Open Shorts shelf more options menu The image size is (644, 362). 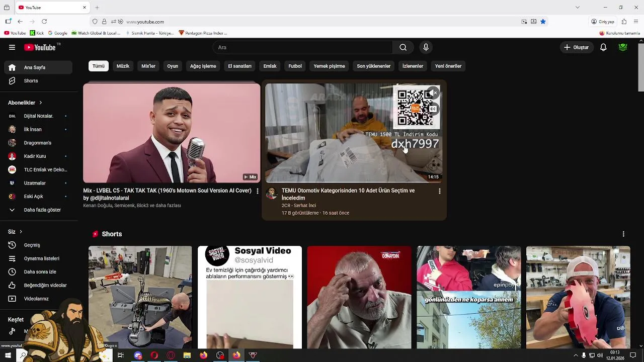623,234
